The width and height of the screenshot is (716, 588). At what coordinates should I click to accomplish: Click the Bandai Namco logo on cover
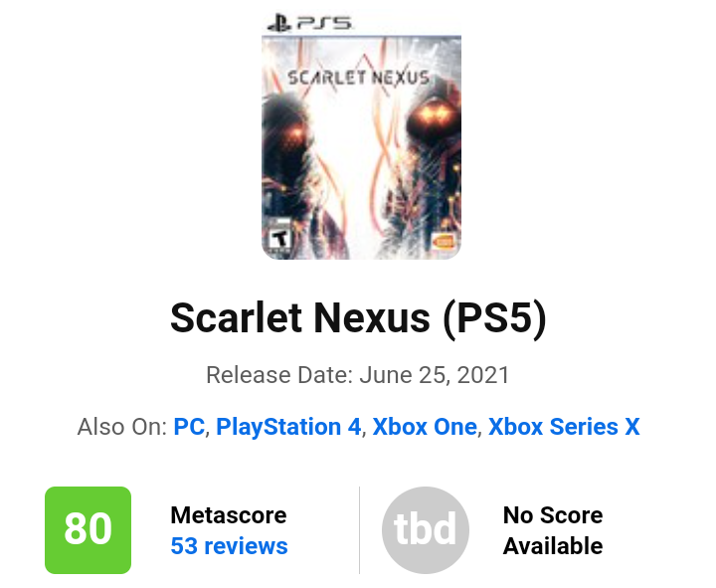click(444, 241)
